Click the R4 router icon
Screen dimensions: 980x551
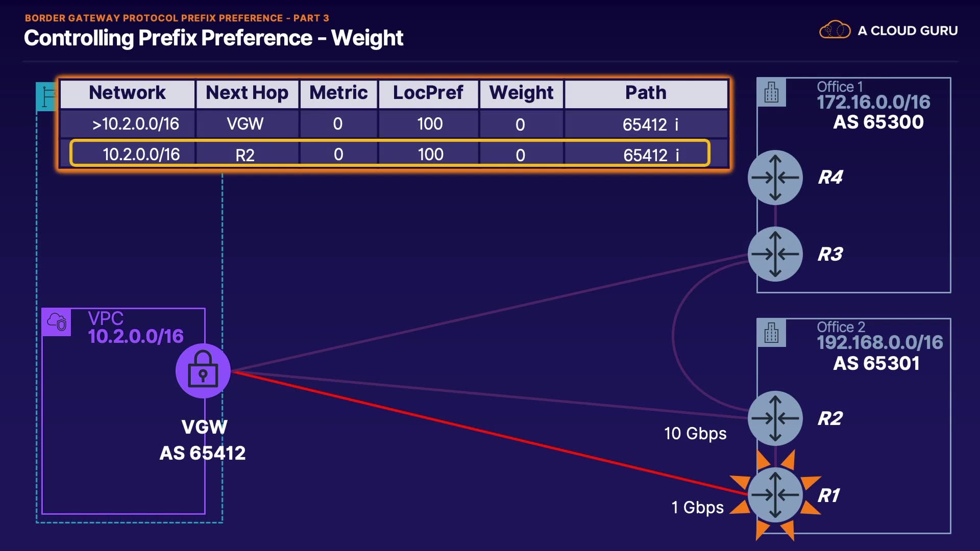point(775,178)
